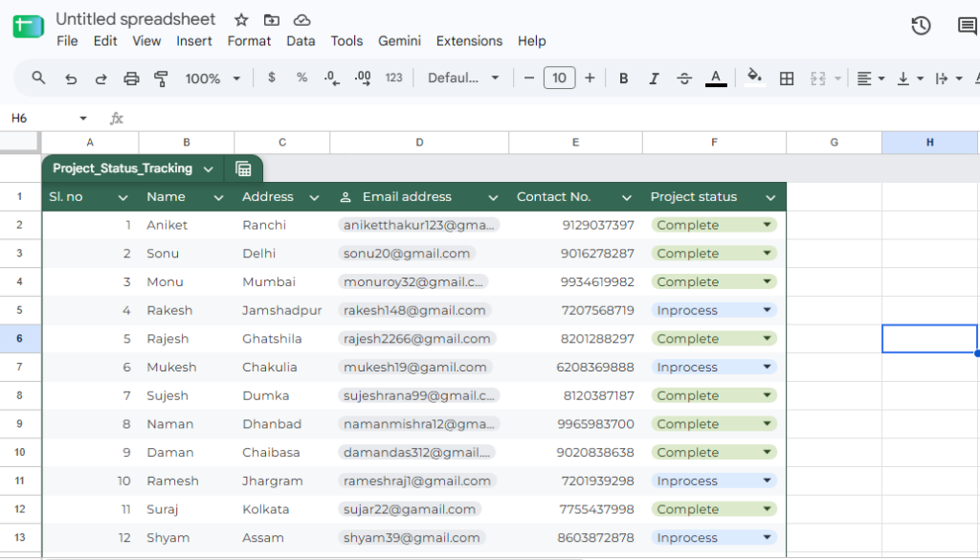Open the View menu

(146, 40)
